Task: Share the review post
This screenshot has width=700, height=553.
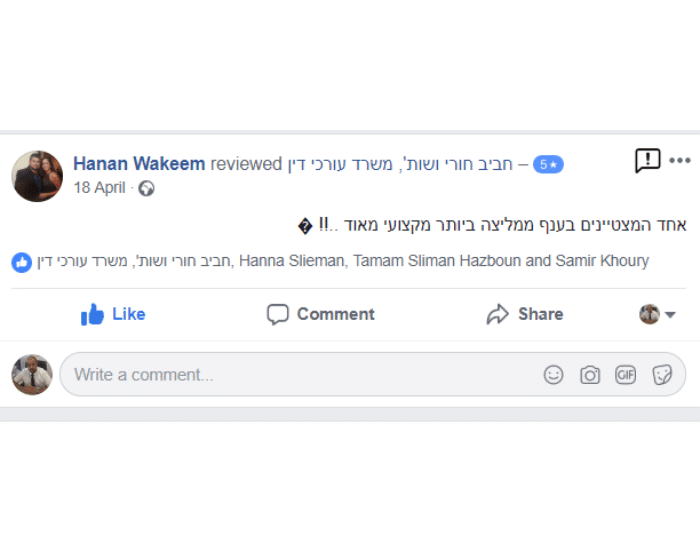Action: click(x=525, y=314)
